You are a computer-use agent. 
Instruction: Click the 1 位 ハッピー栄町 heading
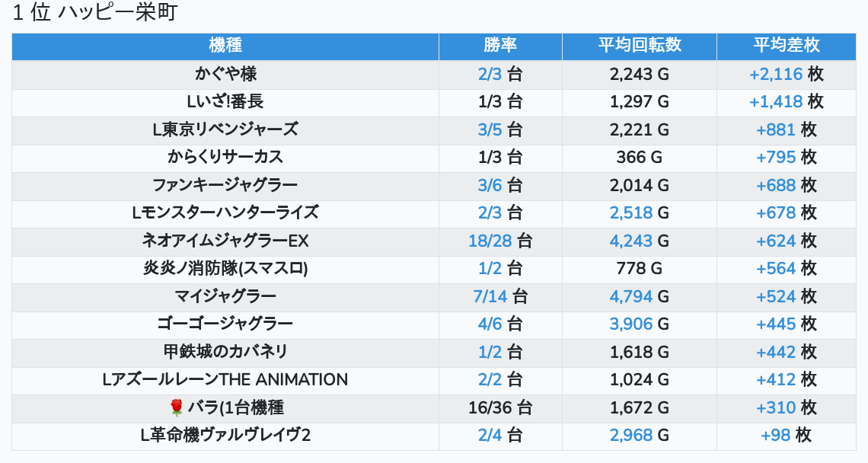pyautogui.click(x=95, y=14)
